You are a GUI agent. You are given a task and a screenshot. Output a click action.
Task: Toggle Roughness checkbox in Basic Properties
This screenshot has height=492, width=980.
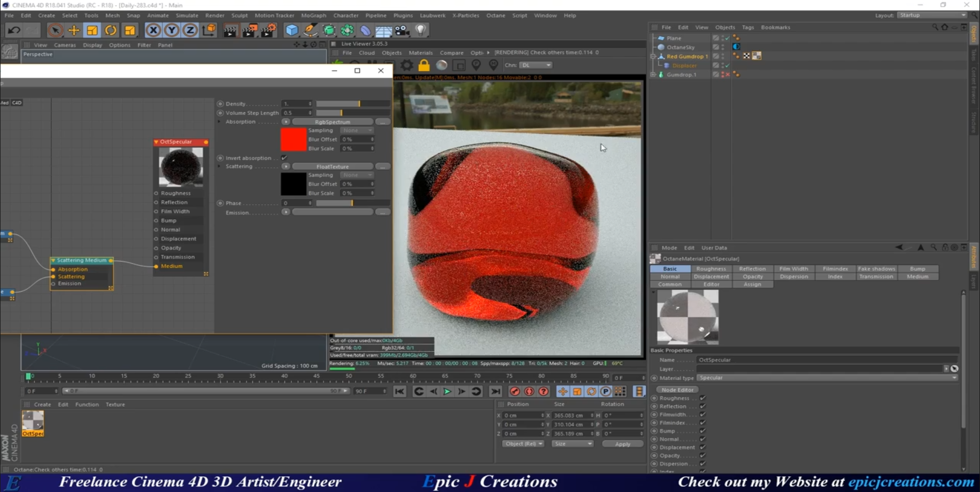[x=702, y=398]
